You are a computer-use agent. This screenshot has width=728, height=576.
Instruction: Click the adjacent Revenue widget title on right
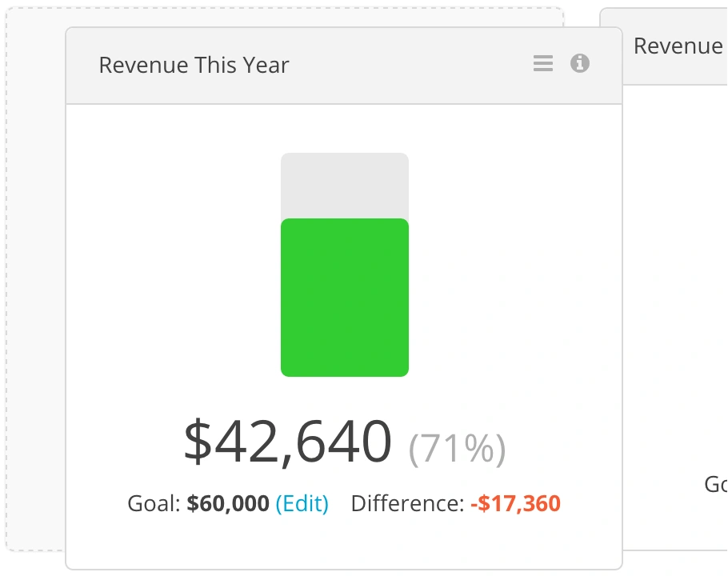tap(678, 46)
